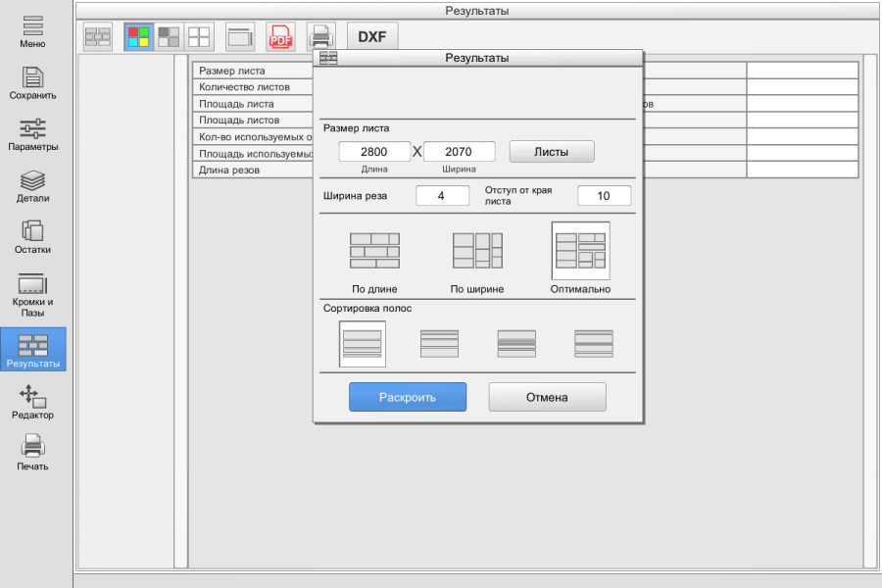
Task: Open Кромки и Пазы section
Action: (32, 296)
